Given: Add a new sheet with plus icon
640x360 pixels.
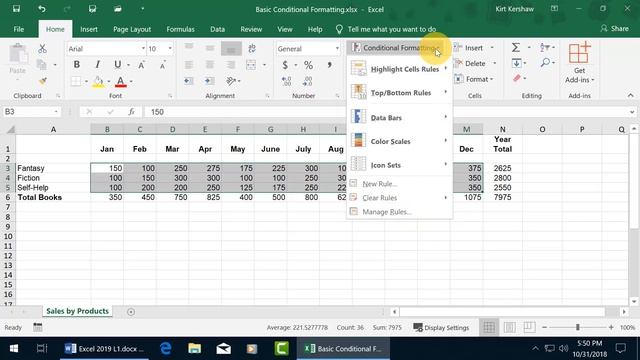Looking at the screenshot, I should click(x=131, y=312).
